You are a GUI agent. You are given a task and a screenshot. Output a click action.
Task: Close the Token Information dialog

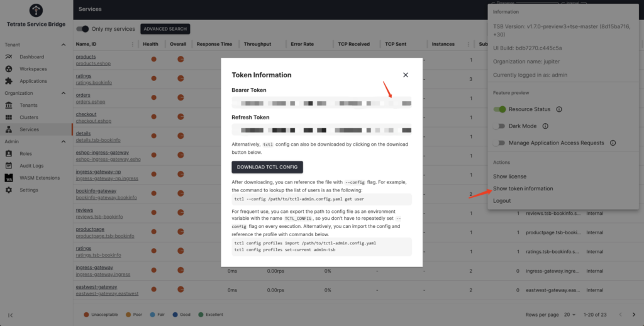click(x=406, y=75)
